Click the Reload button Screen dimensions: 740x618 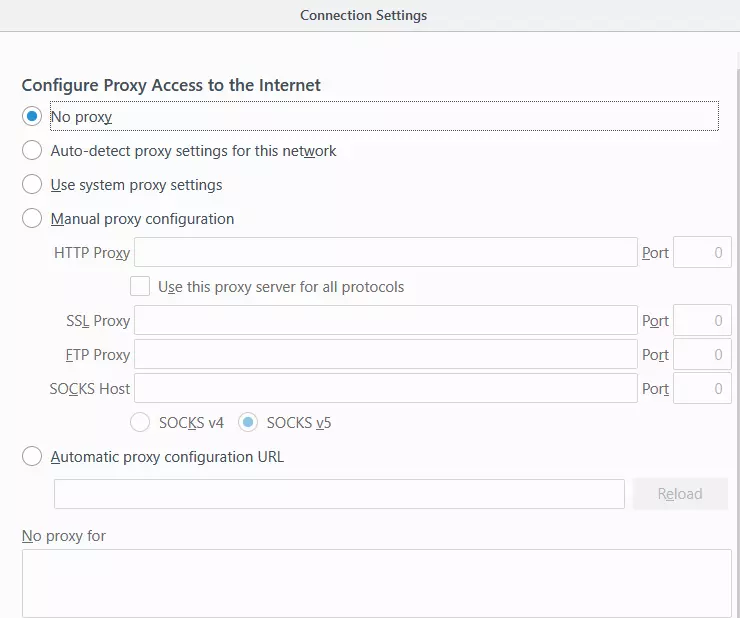click(x=680, y=494)
